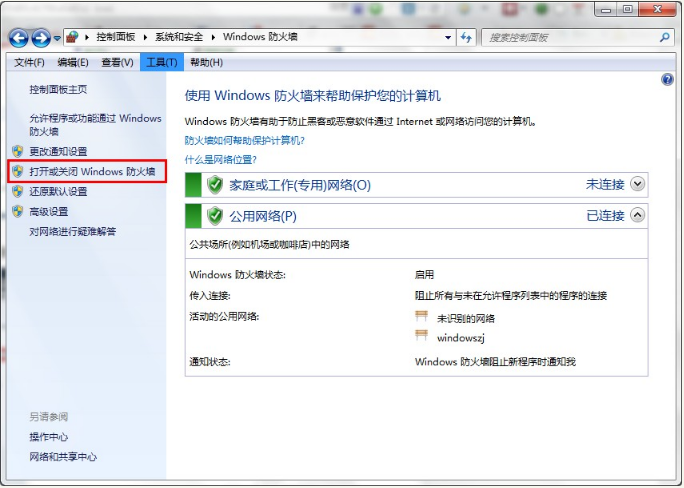Select 系统和安全 in the breadcrumb path
684x488 pixels.
click(x=179, y=37)
